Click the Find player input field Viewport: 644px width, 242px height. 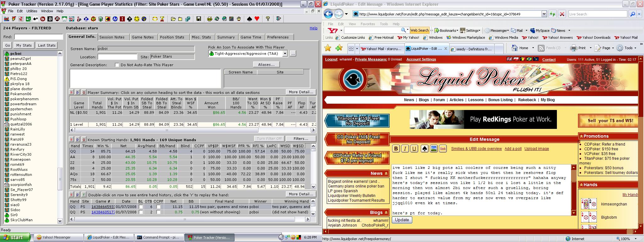pyautogui.click(x=39, y=37)
